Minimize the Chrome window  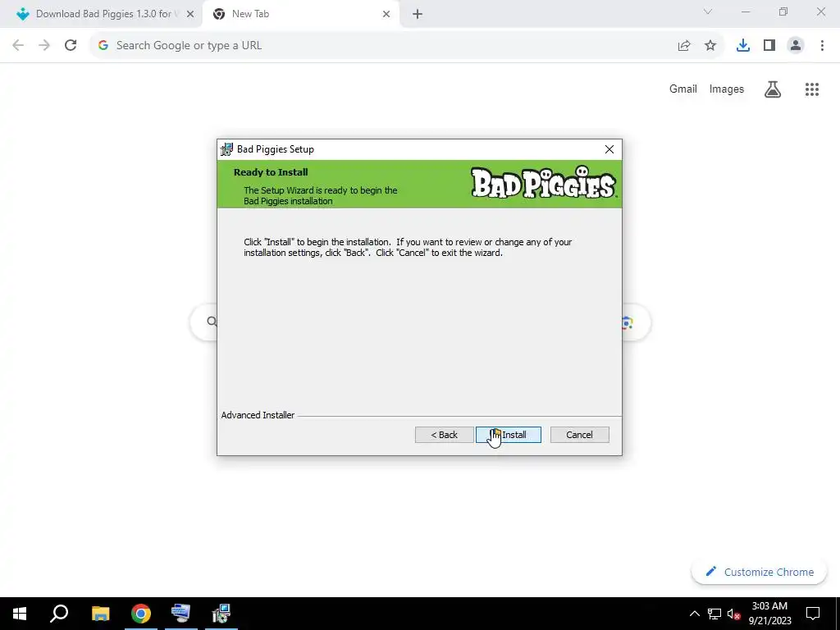click(746, 11)
